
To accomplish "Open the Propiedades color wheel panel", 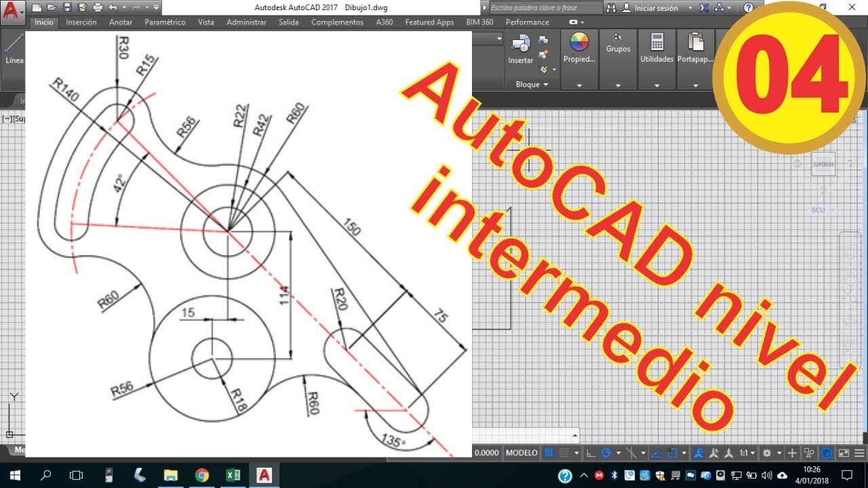I will click(x=579, y=47).
